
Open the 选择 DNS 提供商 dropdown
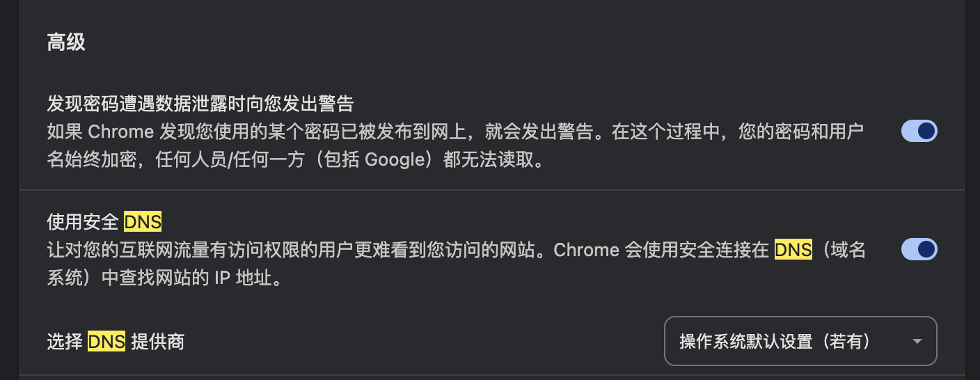[x=800, y=341]
